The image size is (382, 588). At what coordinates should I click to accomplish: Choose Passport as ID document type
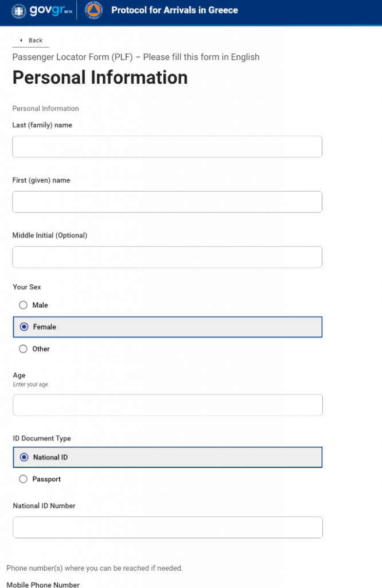click(24, 479)
